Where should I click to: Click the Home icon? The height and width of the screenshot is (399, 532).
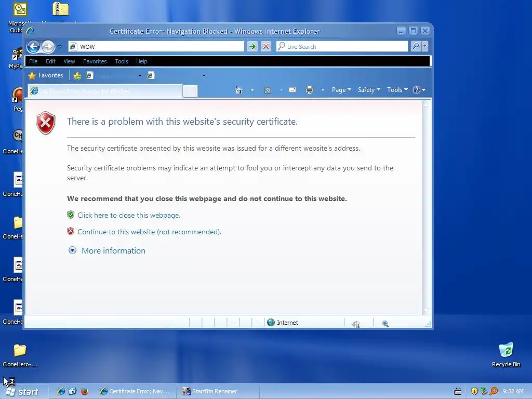[x=239, y=90]
